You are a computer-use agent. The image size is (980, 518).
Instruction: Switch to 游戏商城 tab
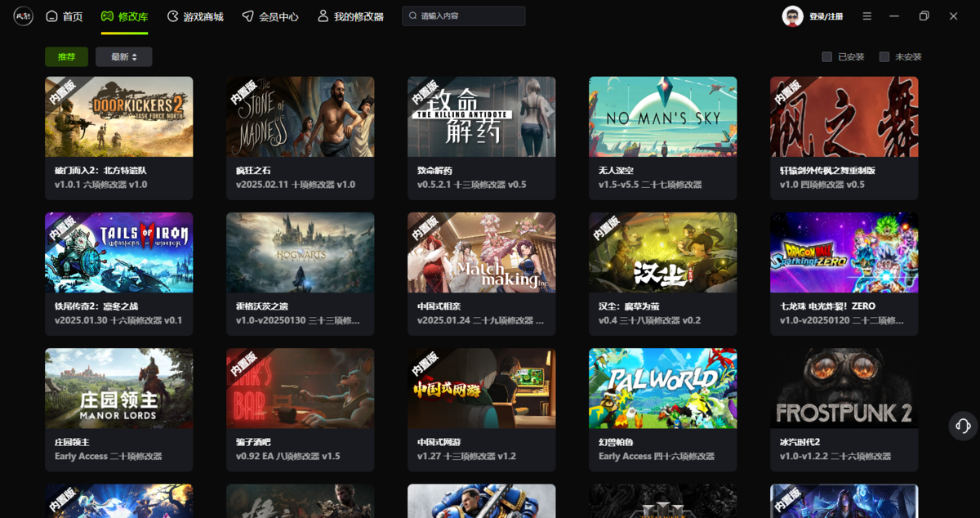[x=194, y=16]
